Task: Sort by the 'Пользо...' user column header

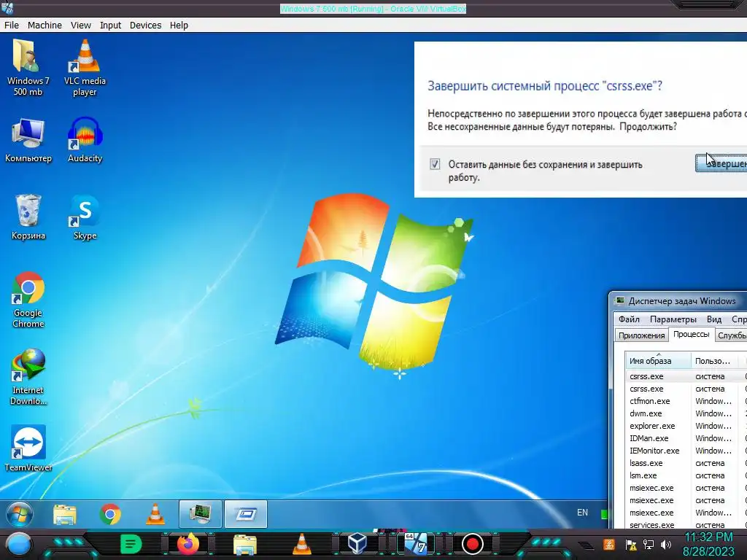Action: tap(714, 360)
